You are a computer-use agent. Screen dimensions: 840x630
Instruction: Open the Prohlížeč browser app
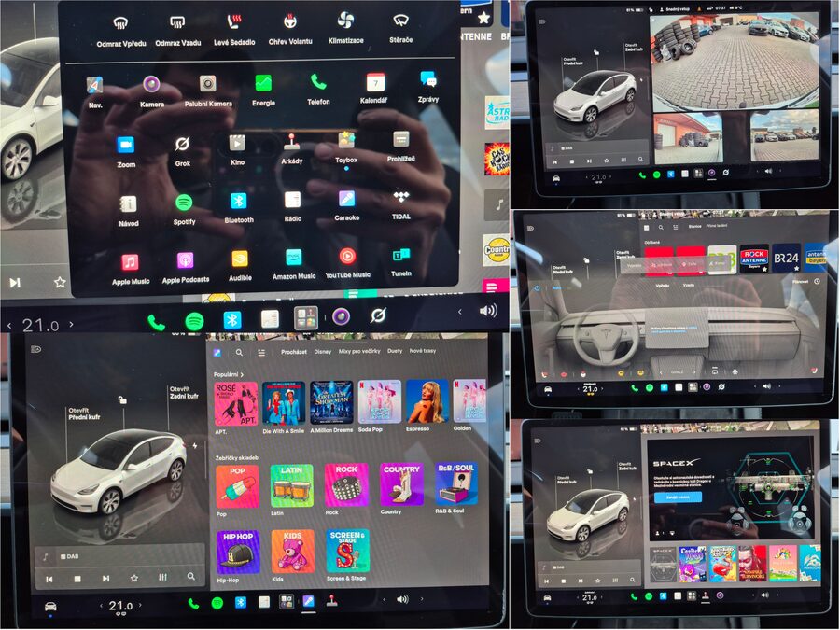400,139
